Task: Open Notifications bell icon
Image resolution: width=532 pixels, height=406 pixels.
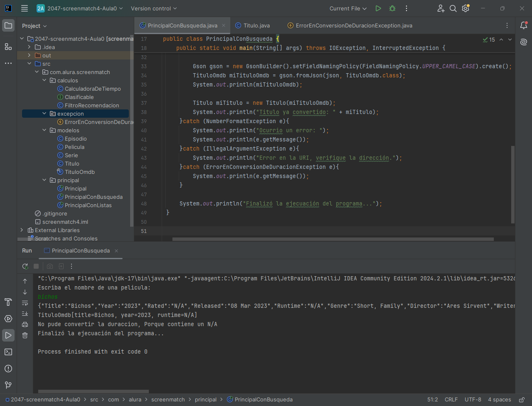Action: [524, 26]
